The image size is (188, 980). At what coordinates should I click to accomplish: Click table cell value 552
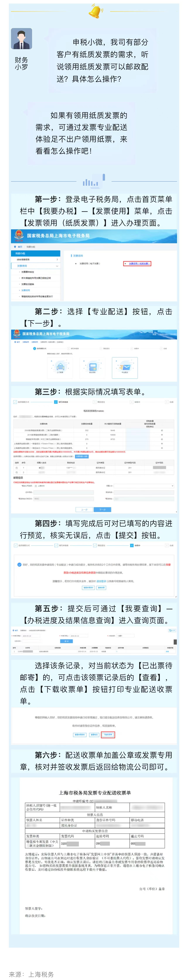87,431
